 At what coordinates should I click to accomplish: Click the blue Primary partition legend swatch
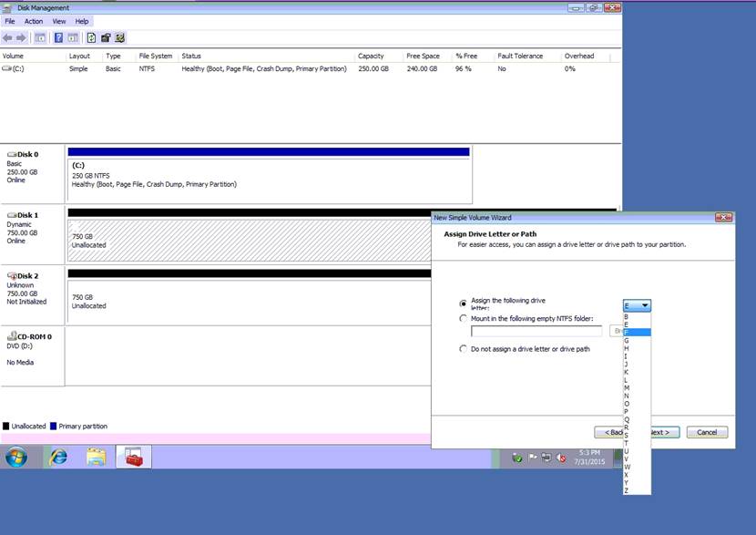pyautogui.click(x=54, y=426)
